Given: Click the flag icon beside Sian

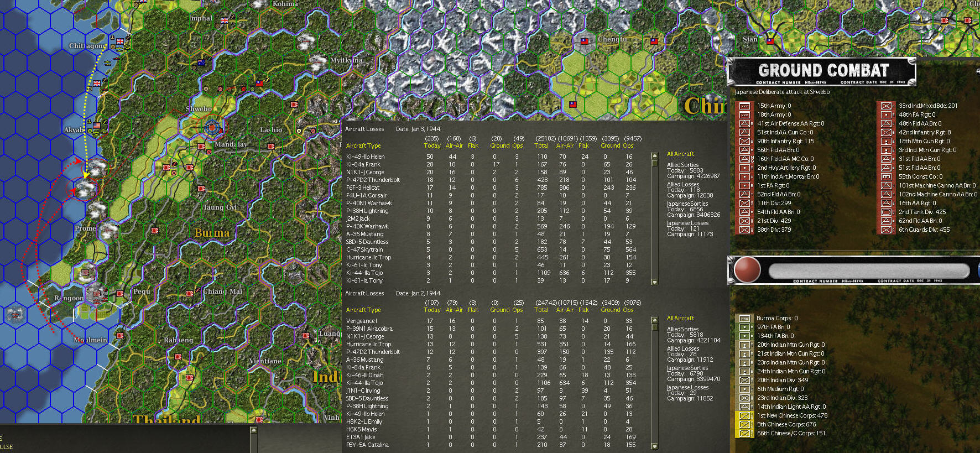Looking at the screenshot, I should click(x=770, y=40).
